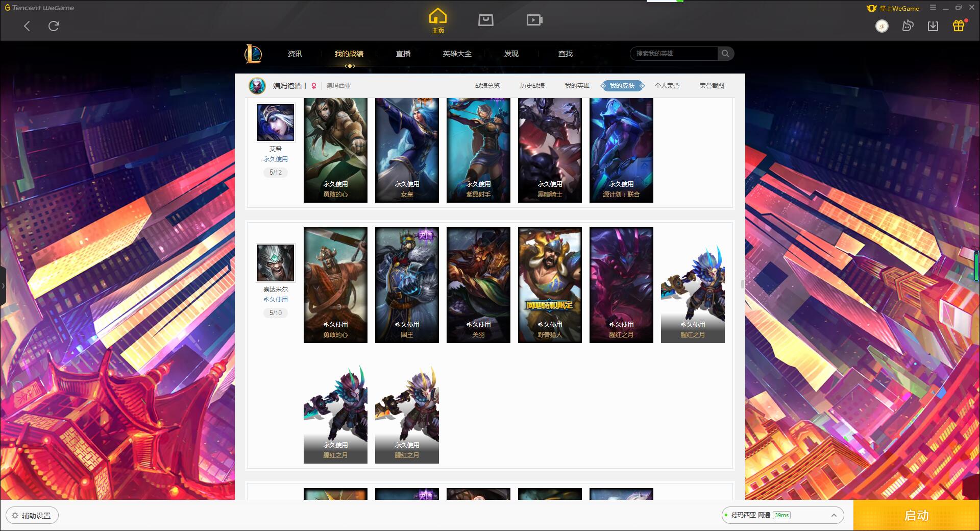Click the 泰达米尔 champion portrait

[276, 262]
